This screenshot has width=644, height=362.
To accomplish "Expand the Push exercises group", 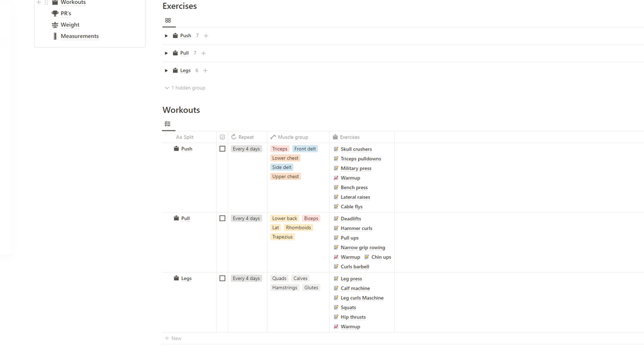I will [x=167, y=36].
